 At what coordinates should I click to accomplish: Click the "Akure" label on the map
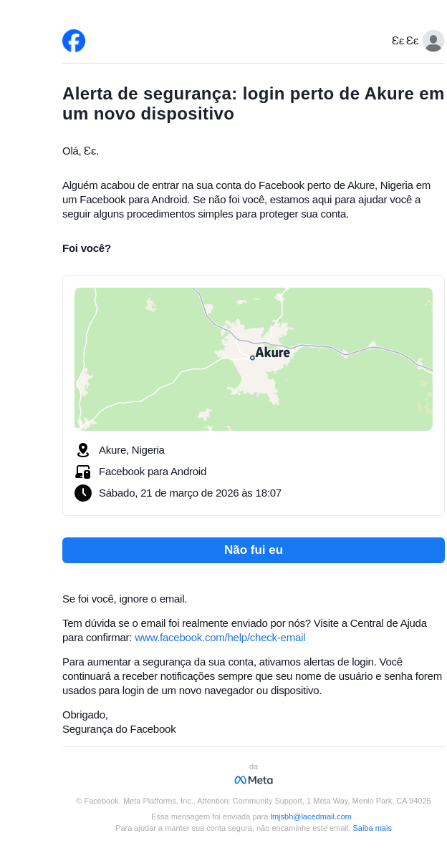[x=273, y=352]
